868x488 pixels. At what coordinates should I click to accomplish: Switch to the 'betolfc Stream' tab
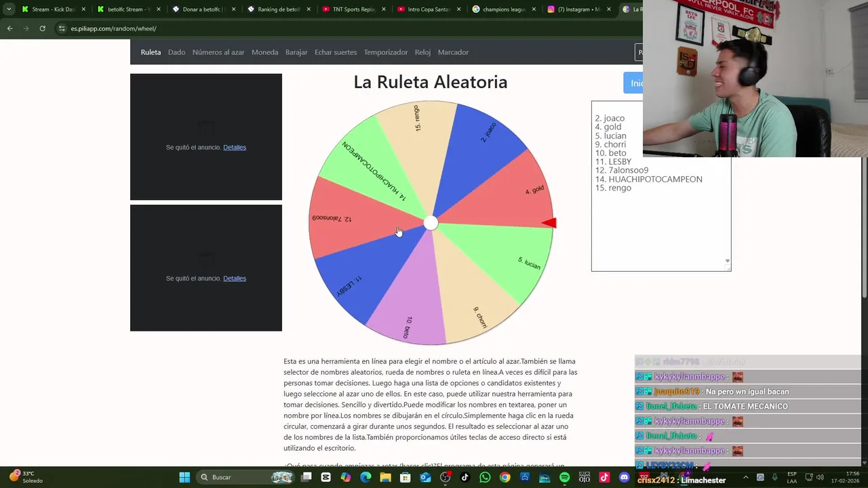tap(128, 9)
